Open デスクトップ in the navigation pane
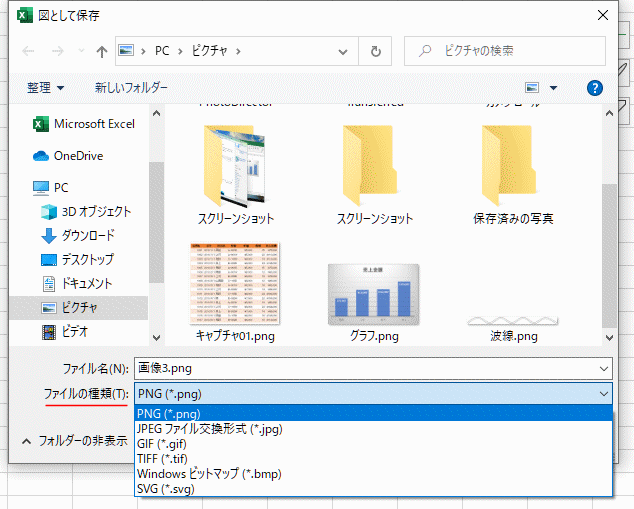Viewport: 634px width, 509px height. (x=78, y=259)
